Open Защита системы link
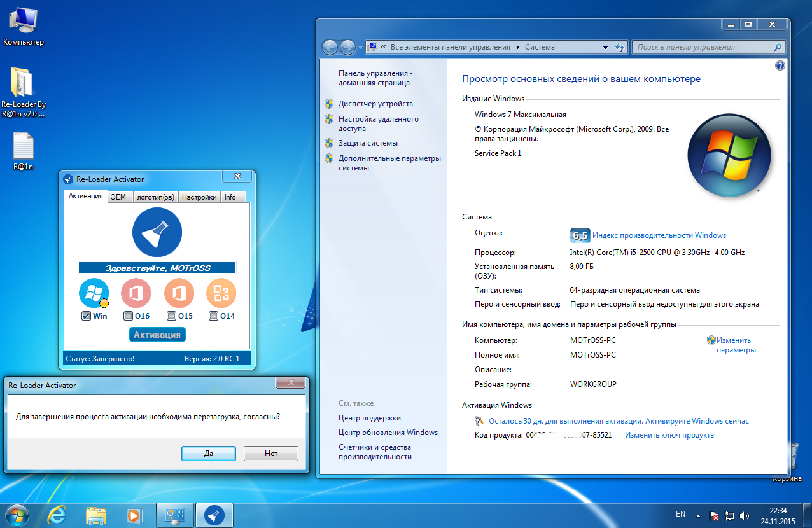This screenshot has height=528, width=812. [x=368, y=143]
